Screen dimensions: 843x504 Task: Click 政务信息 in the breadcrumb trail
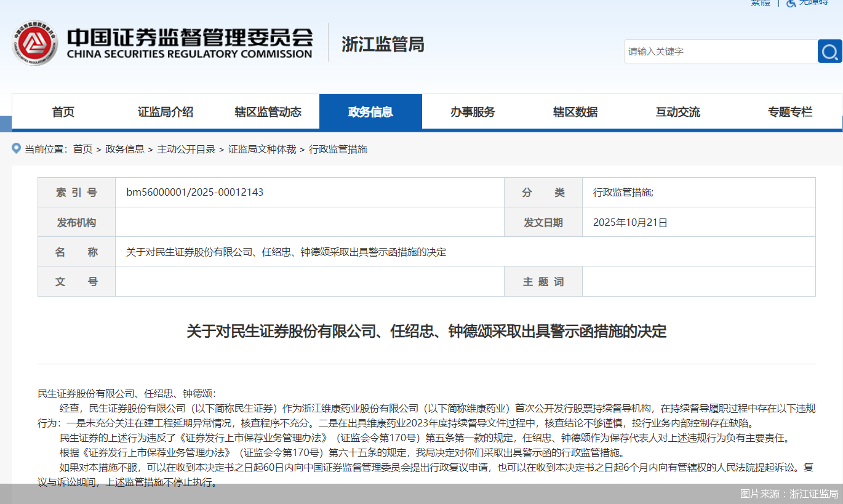tap(124, 149)
